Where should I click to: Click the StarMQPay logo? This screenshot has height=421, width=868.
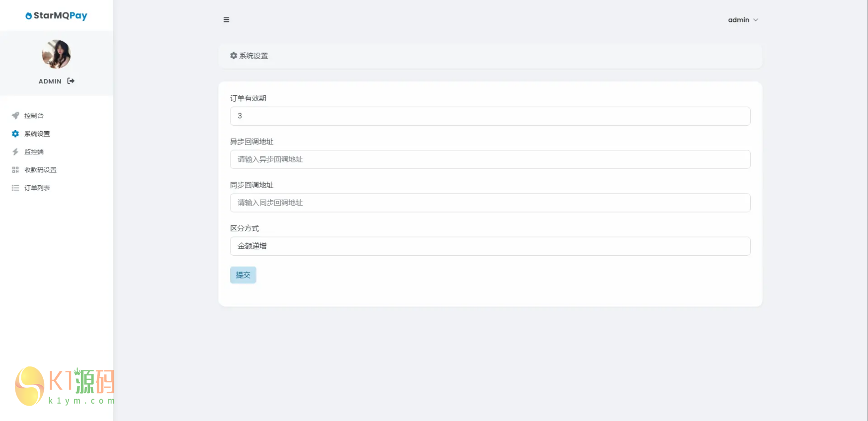click(56, 16)
